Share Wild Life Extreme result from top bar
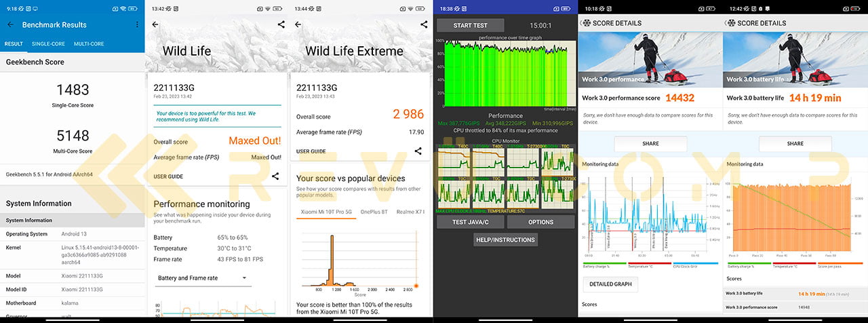The width and height of the screenshot is (868, 323). (425, 24)
